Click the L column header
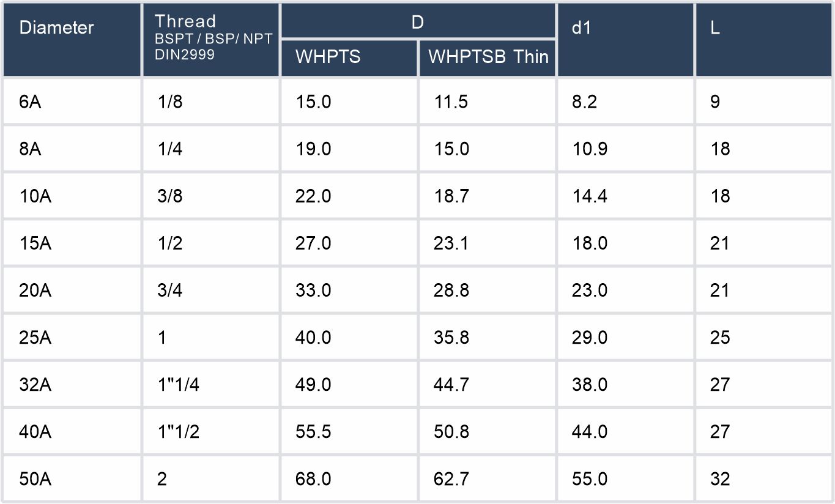Image resolution: width=835 pixels, height=504 pixels. coord(716,28)
